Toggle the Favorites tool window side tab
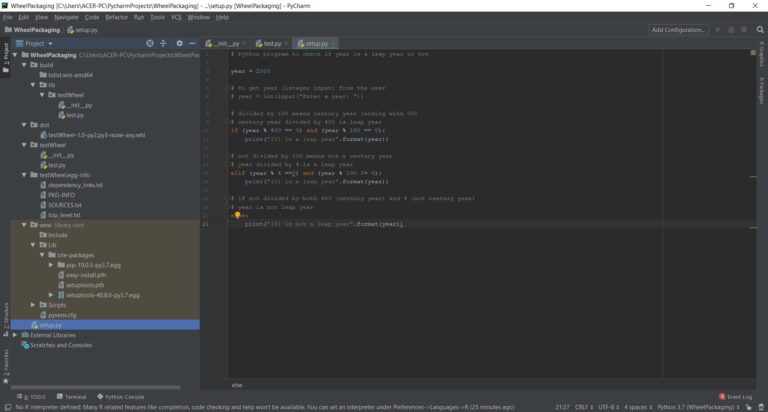The image size is (768, 412). tap(4, 358)
